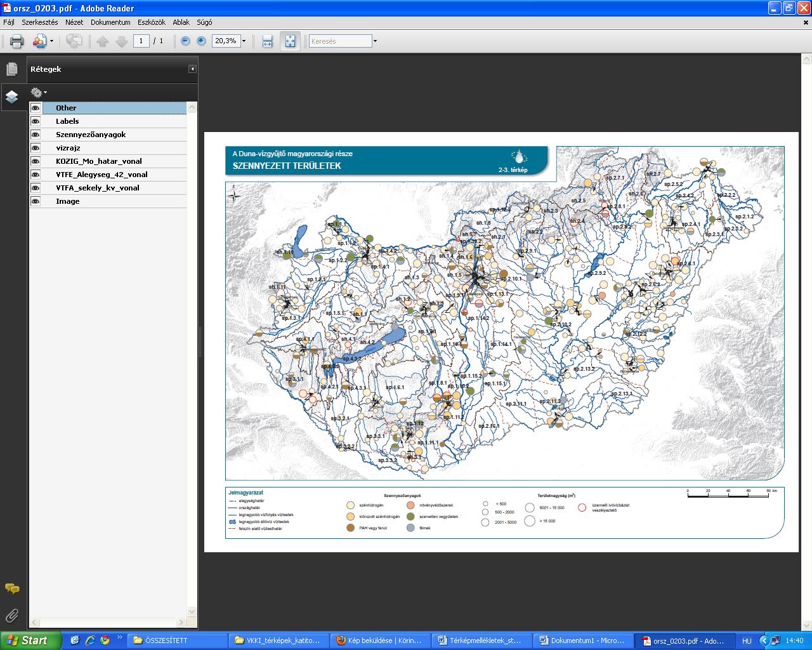Collapse the Rétegek panel
The height and width of the screenshot is (650, 812).
pyautogui.click(x=192, y=69)
